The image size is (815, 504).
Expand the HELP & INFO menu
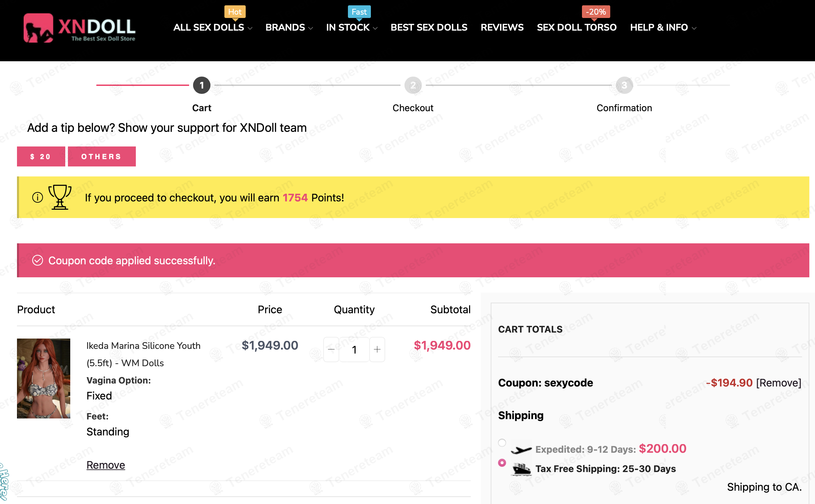(x=663, y=27)
